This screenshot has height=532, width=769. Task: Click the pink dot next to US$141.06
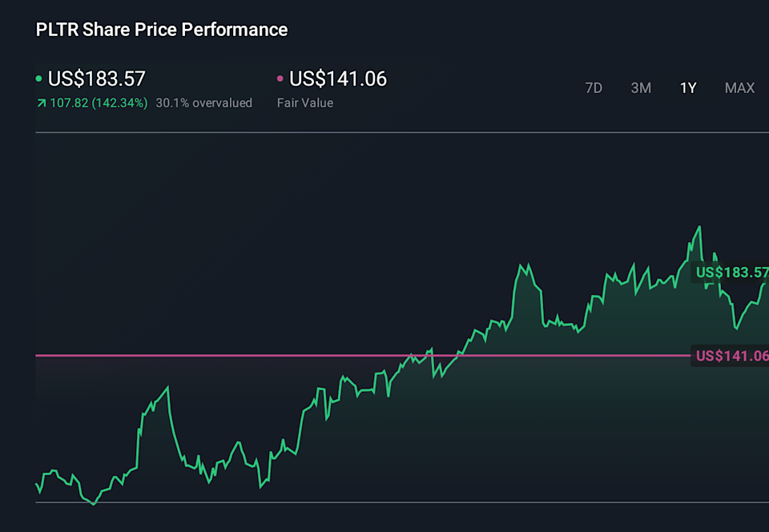pyautogui.click(x=280, y=79)
